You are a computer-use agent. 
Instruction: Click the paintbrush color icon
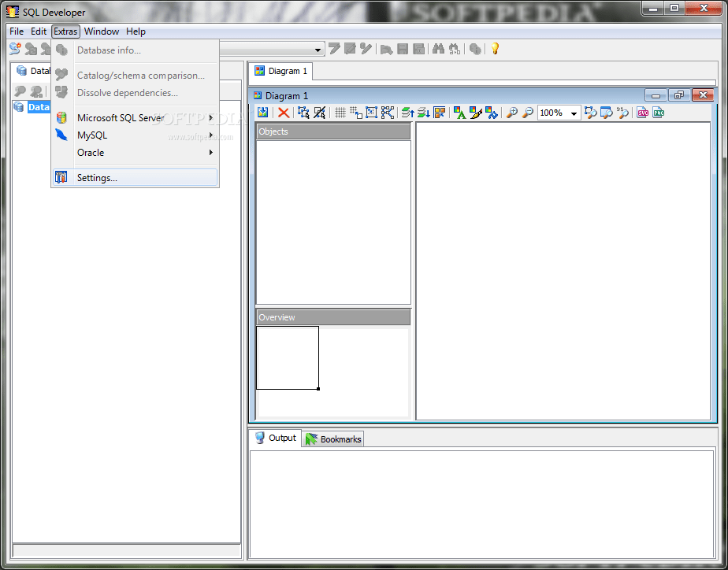pos(475,113)
